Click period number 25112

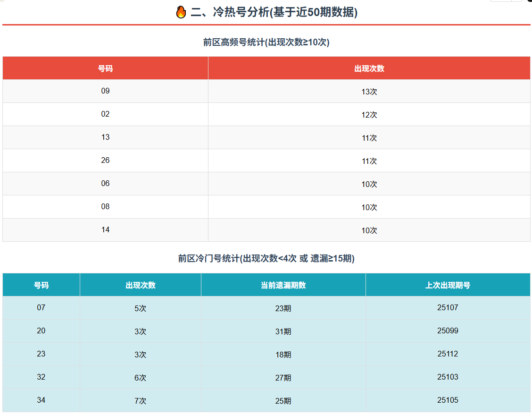coord(448,354)
